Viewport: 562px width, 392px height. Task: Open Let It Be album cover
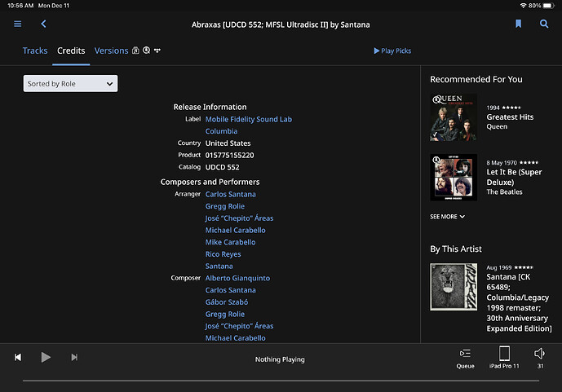454,177
